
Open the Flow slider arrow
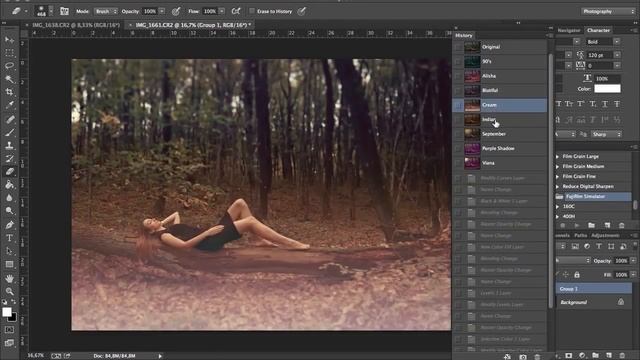coord(222,11)
